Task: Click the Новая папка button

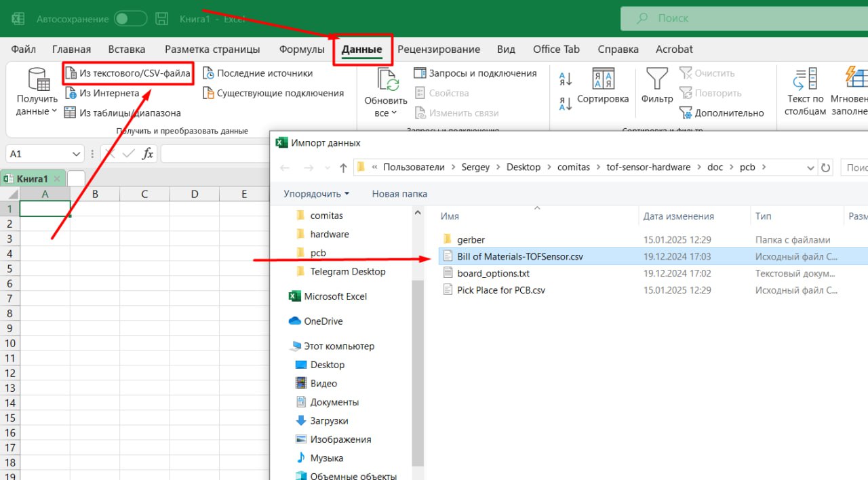Action: click(399, 194)
